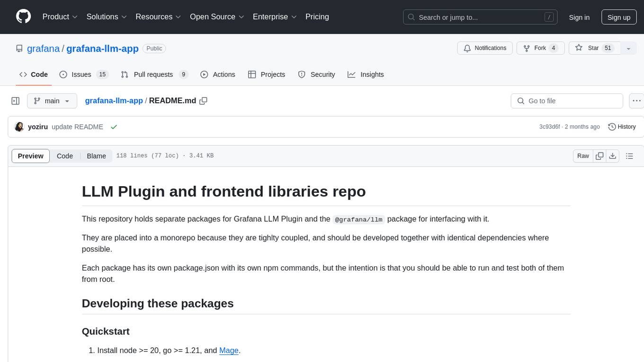Expand the Enterprise menu
This screenshot has height=362, width=644.
coord(275,17)
